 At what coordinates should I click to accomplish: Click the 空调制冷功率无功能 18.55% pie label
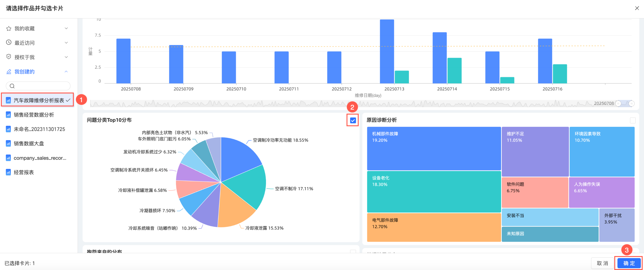280,140
